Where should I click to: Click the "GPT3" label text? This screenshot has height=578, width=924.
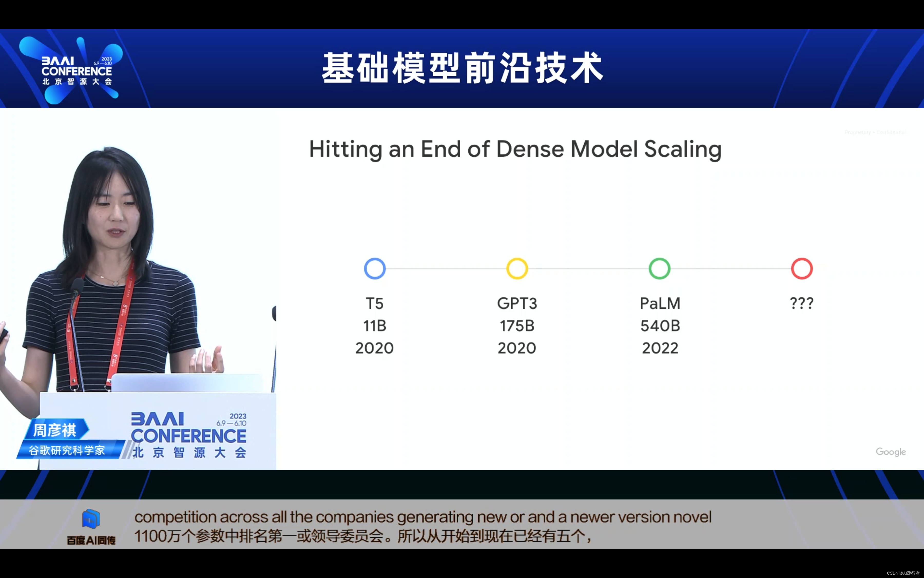coord(517,304)
